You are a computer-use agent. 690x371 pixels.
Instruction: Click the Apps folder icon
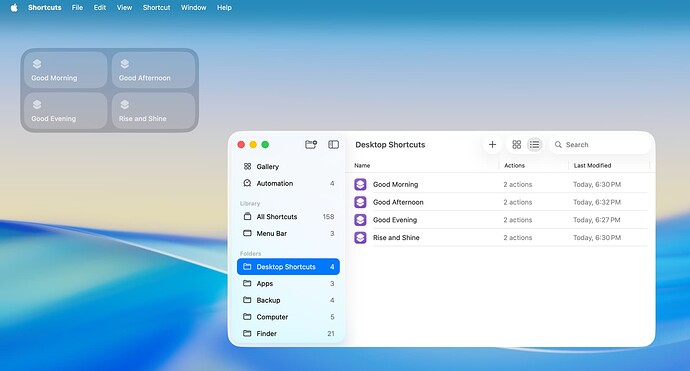[x=247, y=283]
